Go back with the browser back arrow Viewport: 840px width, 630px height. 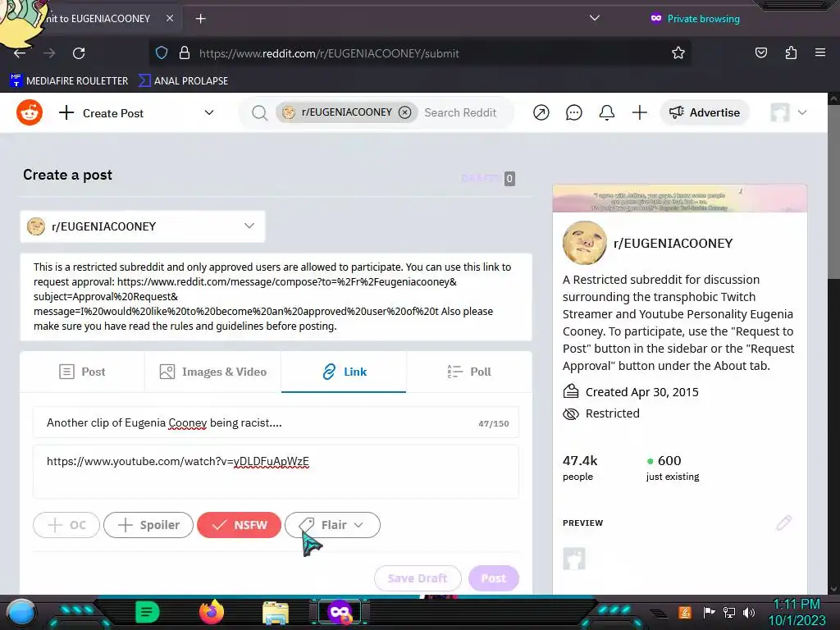(x=20, y=53)
